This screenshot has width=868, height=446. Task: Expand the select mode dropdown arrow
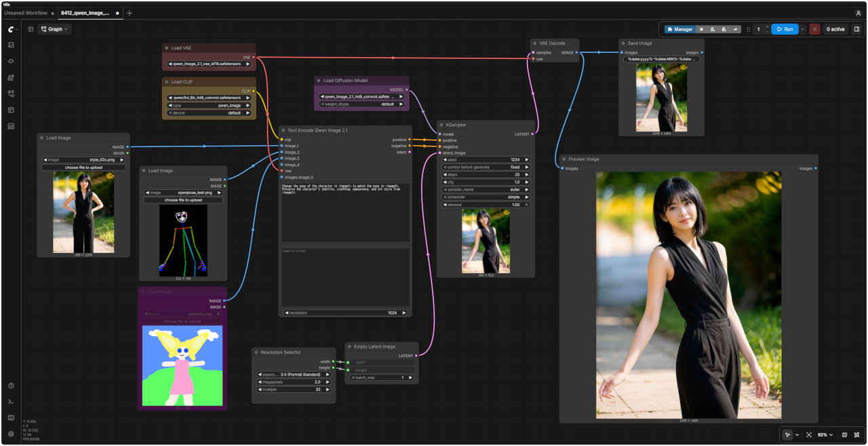point(797,434)
